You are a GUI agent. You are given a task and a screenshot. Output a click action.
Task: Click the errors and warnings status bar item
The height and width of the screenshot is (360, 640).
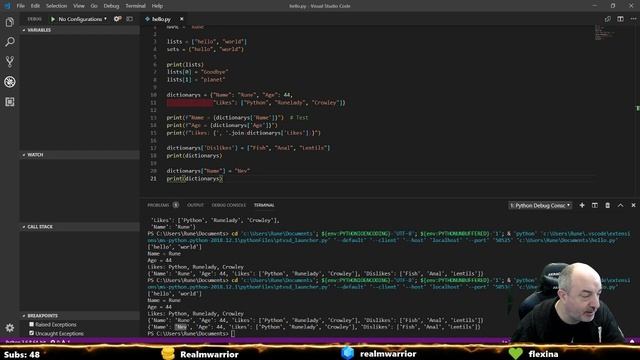60,341
